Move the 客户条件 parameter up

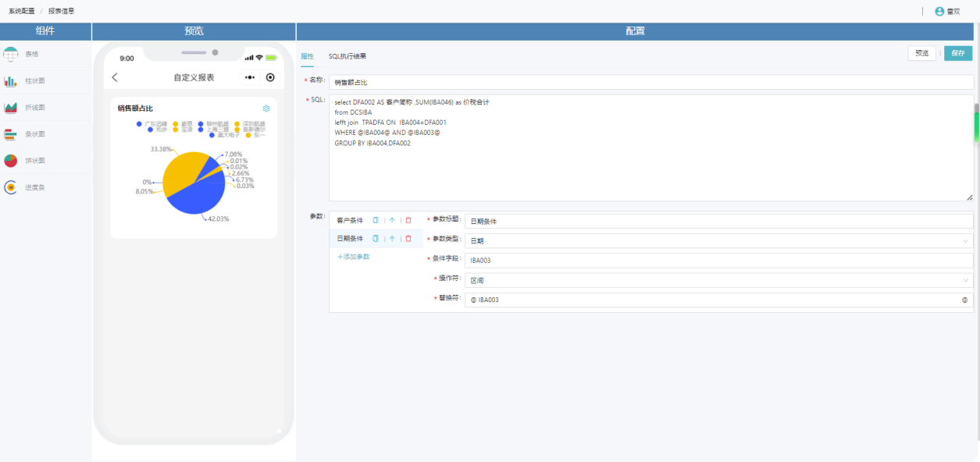click(392, 220)
